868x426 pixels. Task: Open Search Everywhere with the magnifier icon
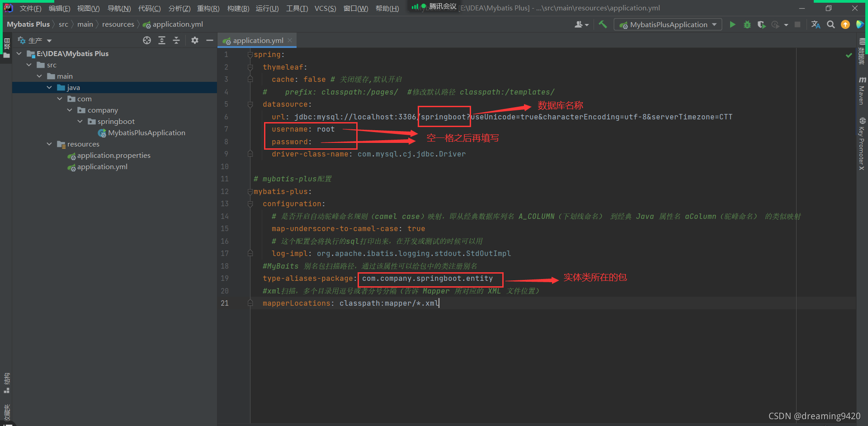[x=831, y=24]
